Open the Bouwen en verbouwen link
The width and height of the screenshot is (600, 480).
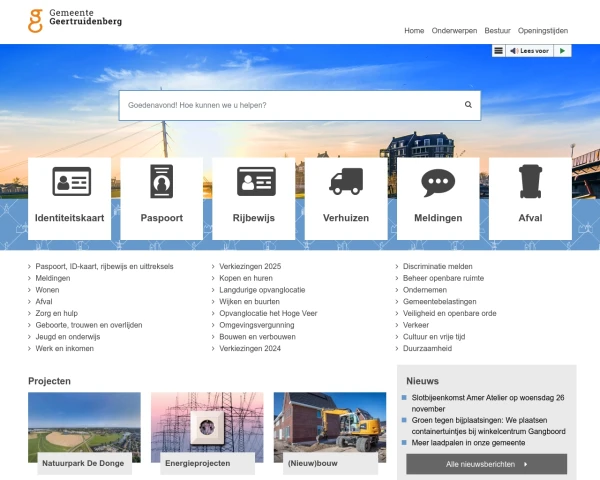click(x=257, y=337)
